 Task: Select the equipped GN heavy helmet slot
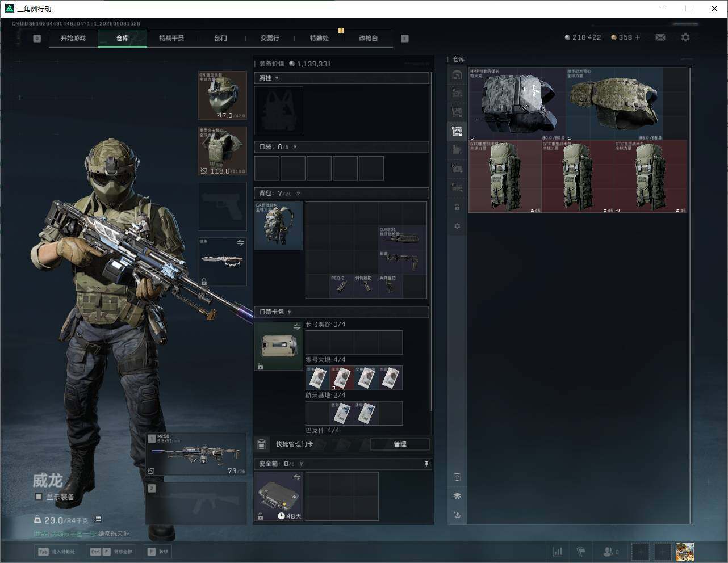coord(222,95)
